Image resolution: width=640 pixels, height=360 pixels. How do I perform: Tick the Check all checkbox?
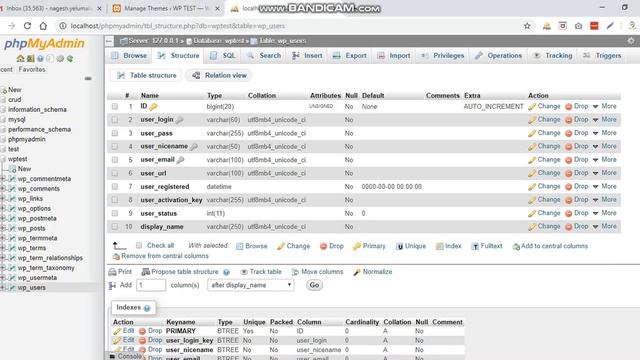(x=139, y=246)
